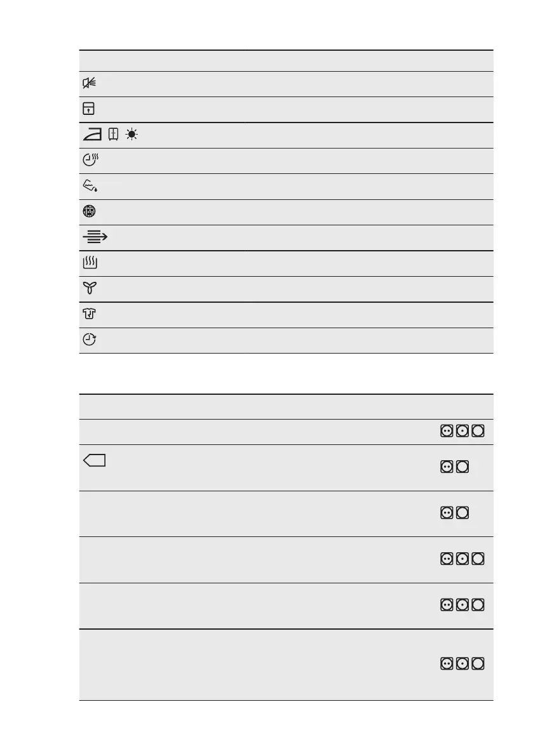Click the airflow lines arrow icon

click(95, 238)
